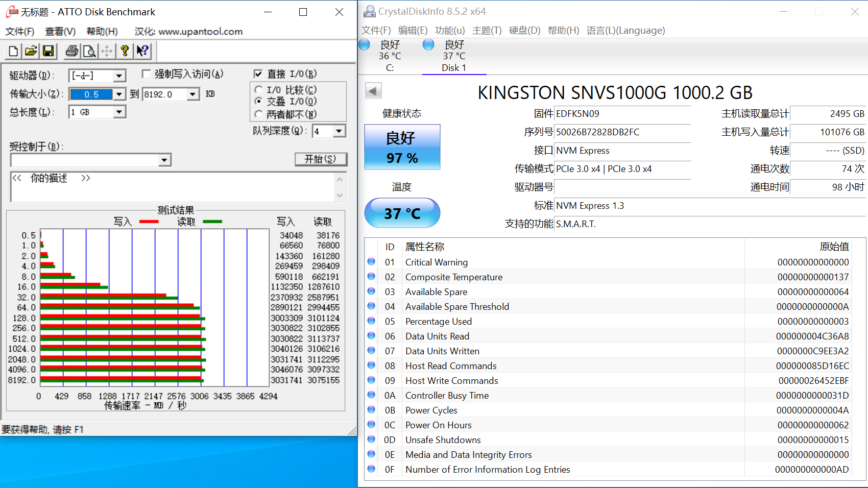Click the serial number field 50026B72828DB2FC

coord(623,132)
